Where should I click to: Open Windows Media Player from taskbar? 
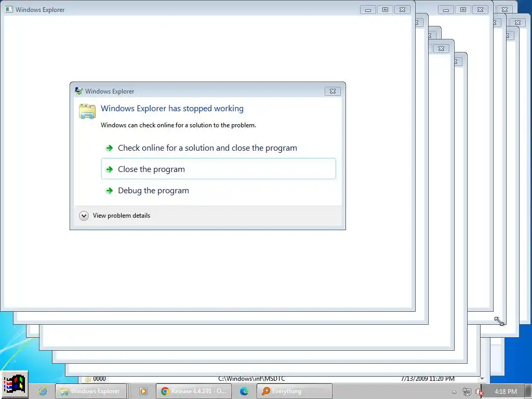click(x=143, y=391)
